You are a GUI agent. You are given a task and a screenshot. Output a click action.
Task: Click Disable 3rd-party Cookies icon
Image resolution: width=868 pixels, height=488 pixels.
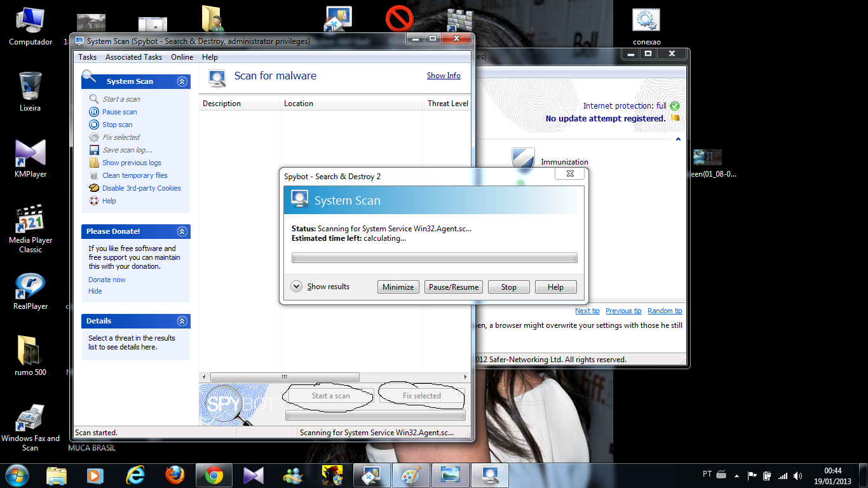pos(94,188)
